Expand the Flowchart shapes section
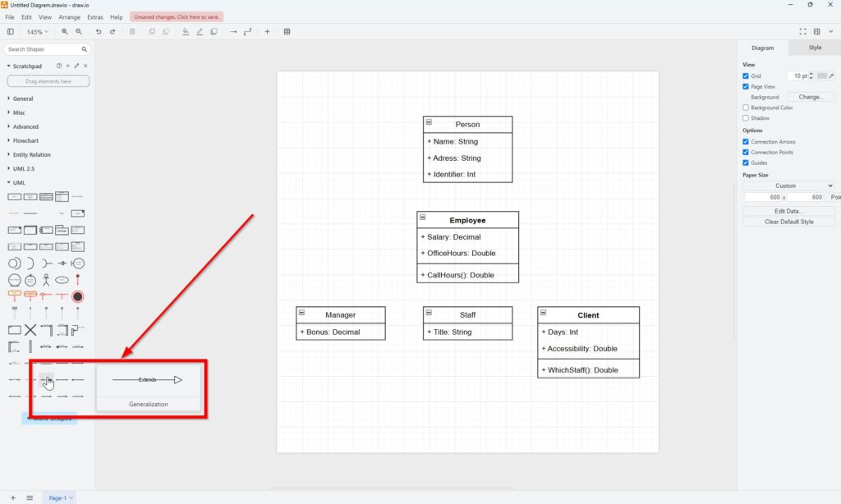This screenshot has width=841, height=504. [25, 140]
